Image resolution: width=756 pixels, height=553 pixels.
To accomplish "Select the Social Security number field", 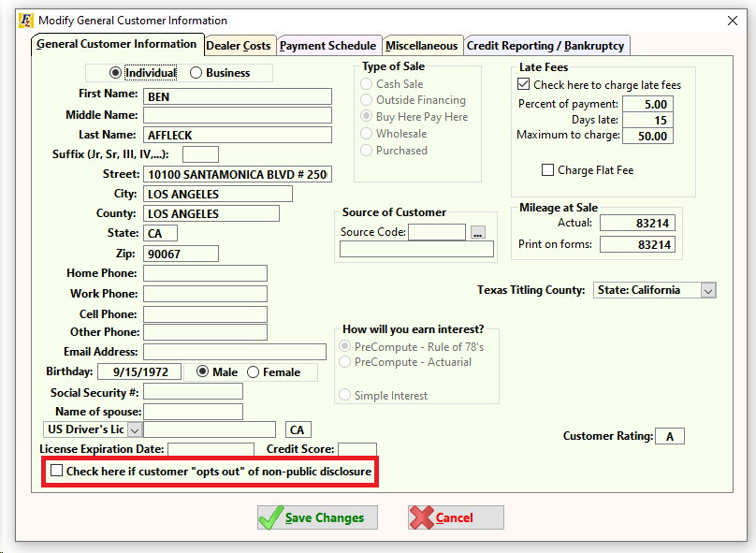I will click(x=193, y=392).
